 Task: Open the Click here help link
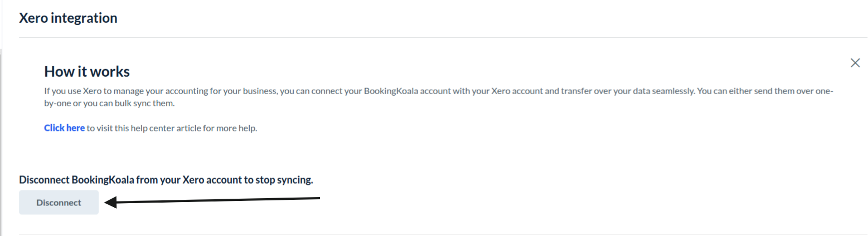[64, 128]
